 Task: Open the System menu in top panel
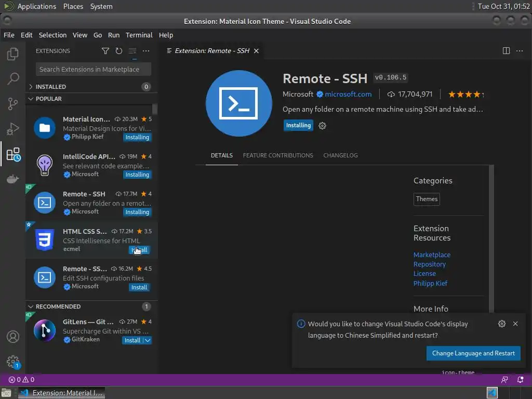coord(101,6)
